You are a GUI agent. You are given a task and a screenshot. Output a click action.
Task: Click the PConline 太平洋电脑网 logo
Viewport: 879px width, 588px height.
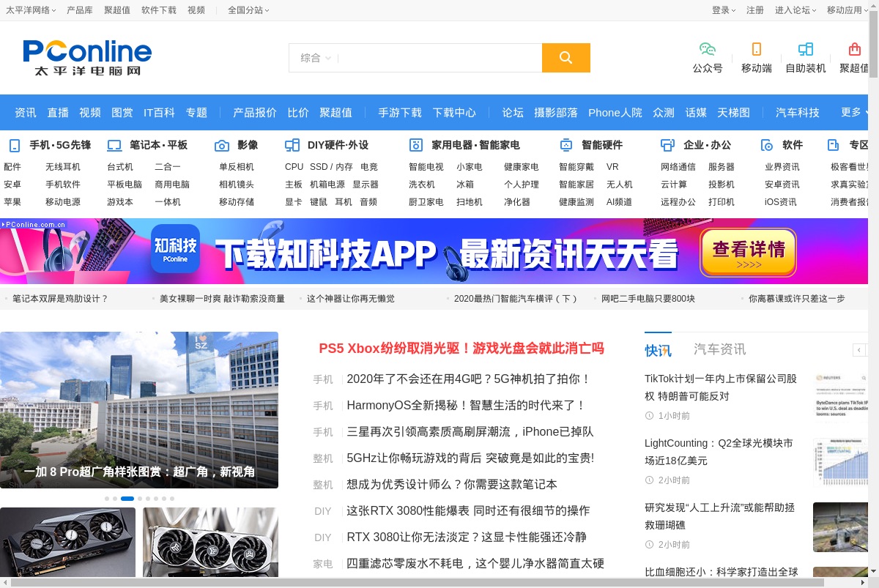[x=87, y=57]
